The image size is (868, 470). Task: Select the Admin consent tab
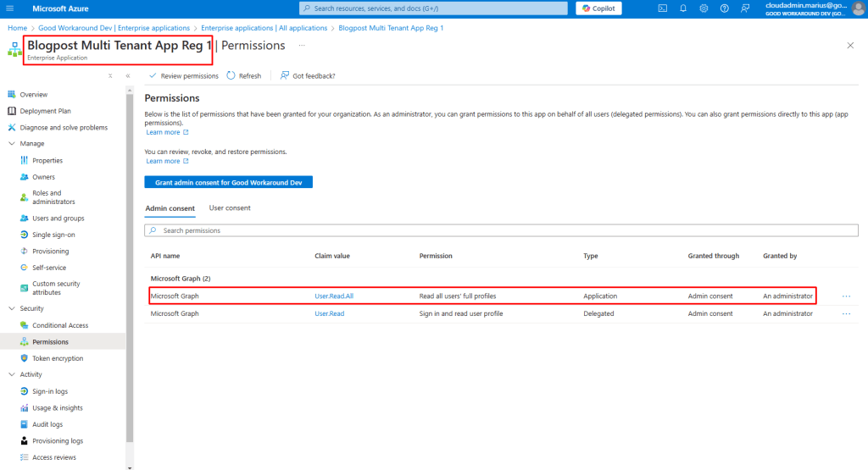[170, 208]
